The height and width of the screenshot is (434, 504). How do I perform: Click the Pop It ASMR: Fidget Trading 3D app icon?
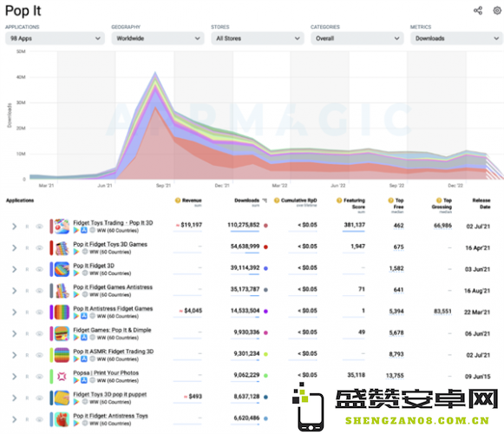click(x=62, y=355)
